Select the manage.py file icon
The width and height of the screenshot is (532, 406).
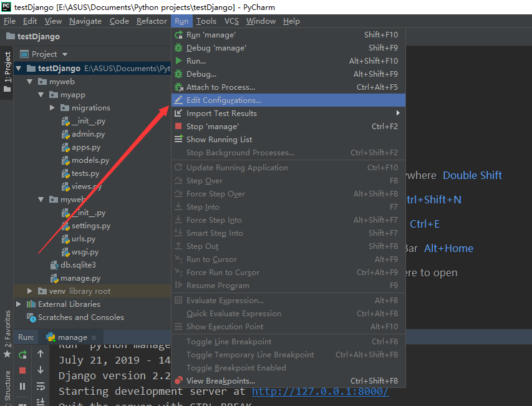point(54,279)
